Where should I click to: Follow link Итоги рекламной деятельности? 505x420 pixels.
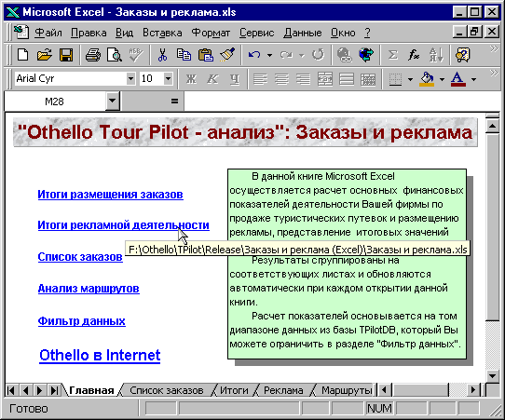click(x=123, y=225)
